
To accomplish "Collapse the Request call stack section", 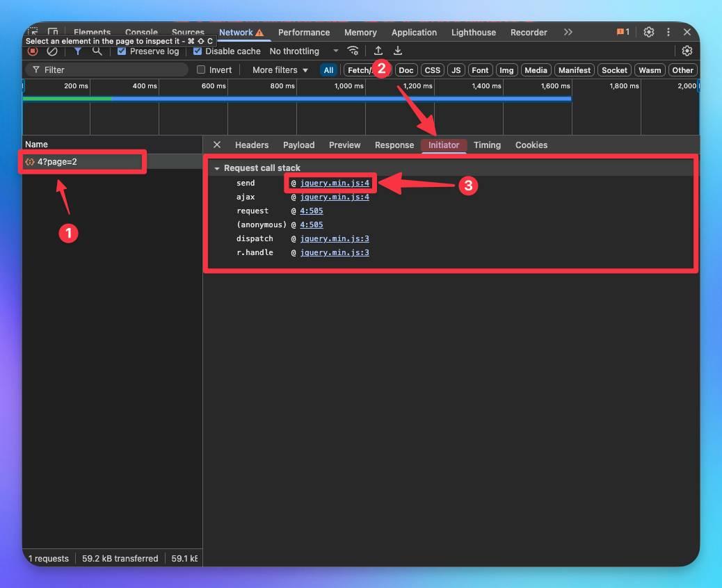I will coord(217,168).
